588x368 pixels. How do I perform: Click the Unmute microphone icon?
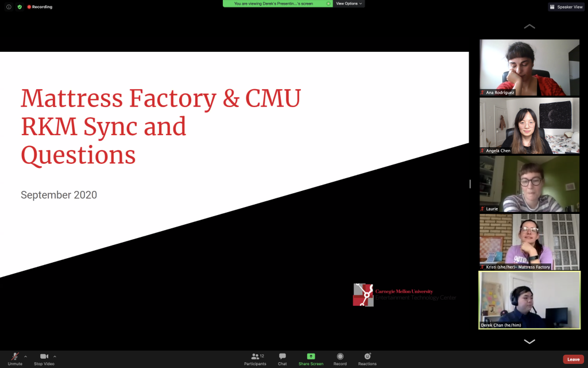click(15, 356)
